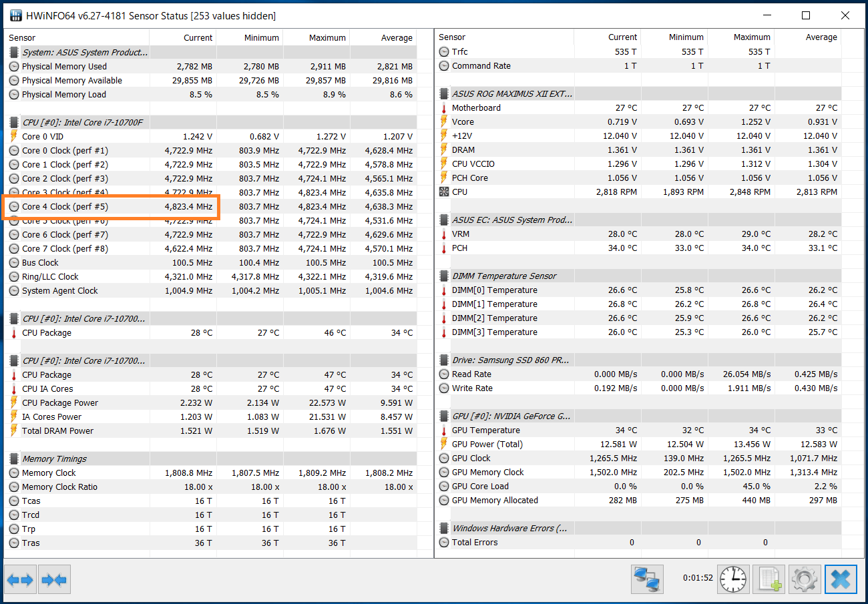
Task: Select the IA Cores Power row
Action: pos(211,416)
